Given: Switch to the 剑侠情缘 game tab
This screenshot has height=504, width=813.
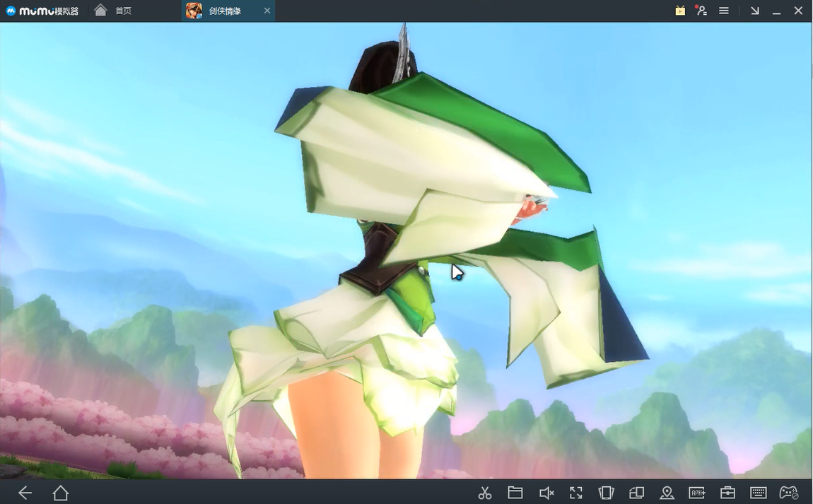Looking at the screenshot, I should point(228,11).
